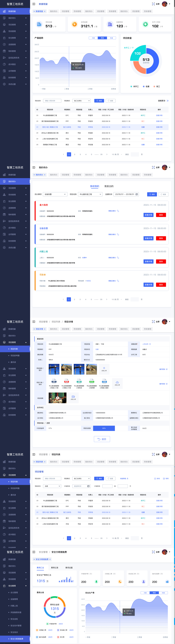Click the mini bar chart in 安全生产费用汇总
This screenshot has width=175, height=644.
pos(66,579)
